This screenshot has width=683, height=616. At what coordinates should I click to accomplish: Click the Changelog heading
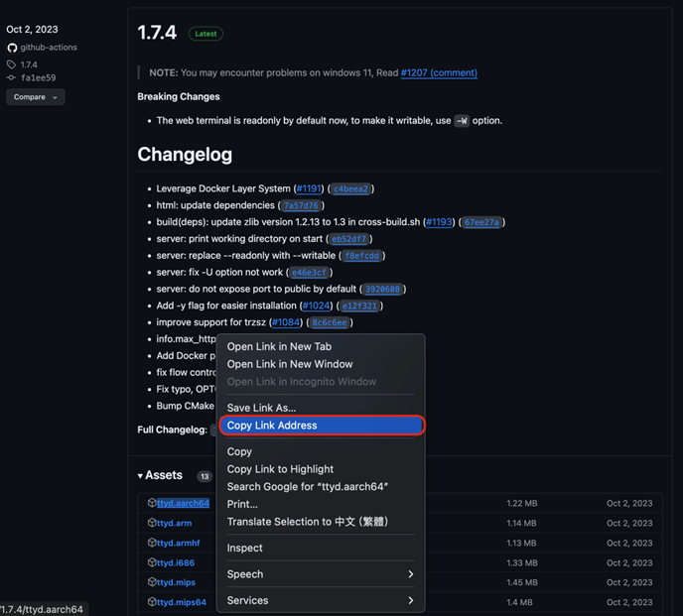tap(185, 155)
